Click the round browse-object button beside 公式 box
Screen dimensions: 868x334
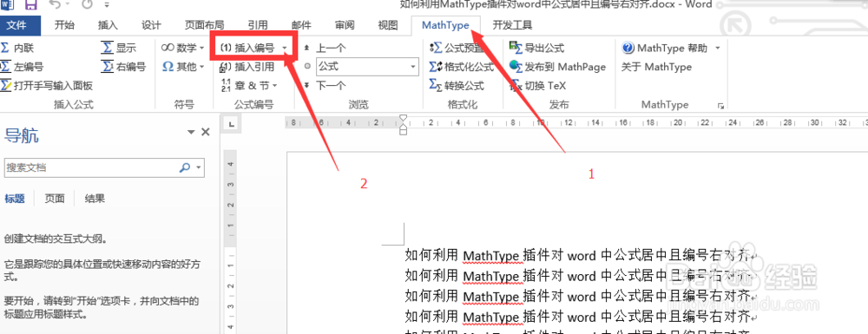coord(307,67)
